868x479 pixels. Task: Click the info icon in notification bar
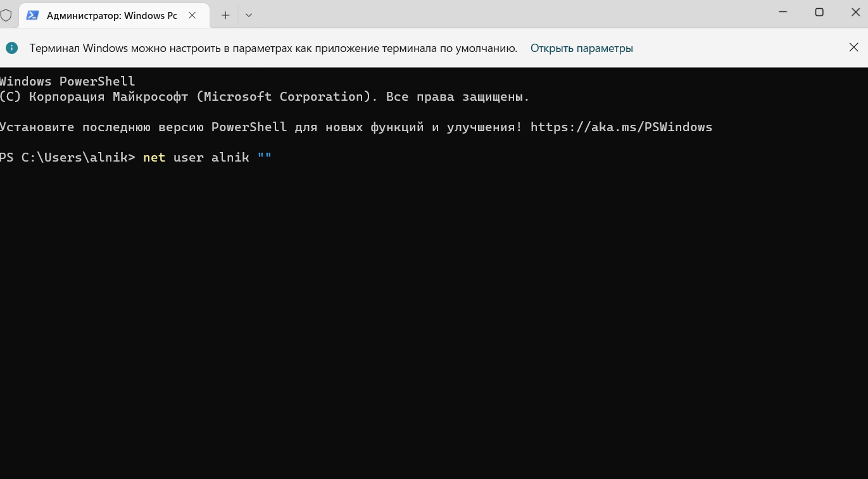coord(12,48)
